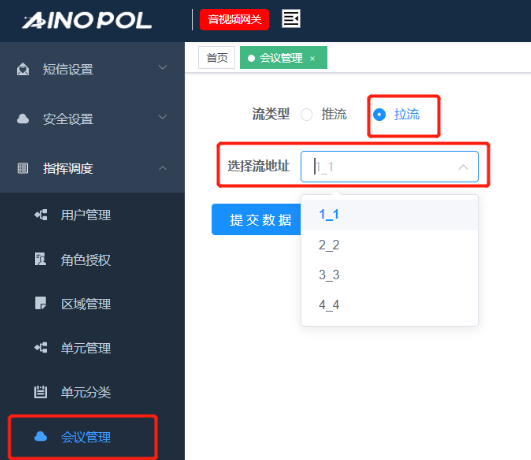Click the 区域管理 note icon
This screenshot has height=460, width=531.
click(x=40, y=303)
